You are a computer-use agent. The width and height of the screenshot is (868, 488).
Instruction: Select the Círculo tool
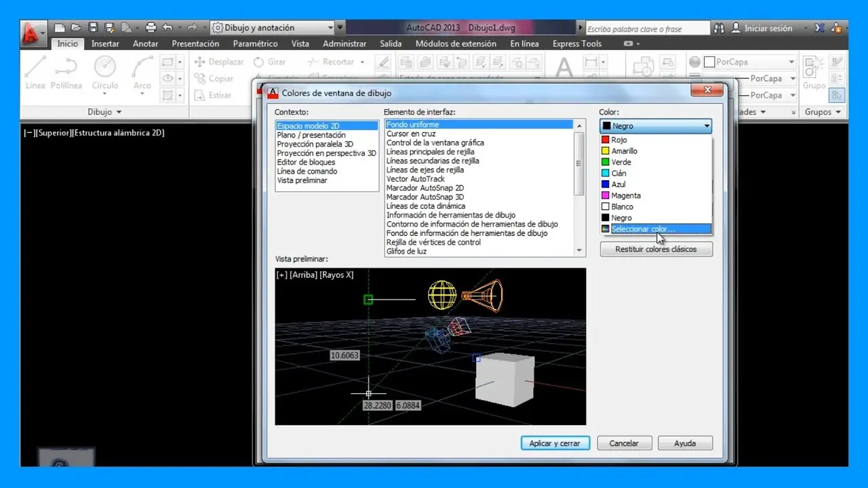click(x=104, y=73)
